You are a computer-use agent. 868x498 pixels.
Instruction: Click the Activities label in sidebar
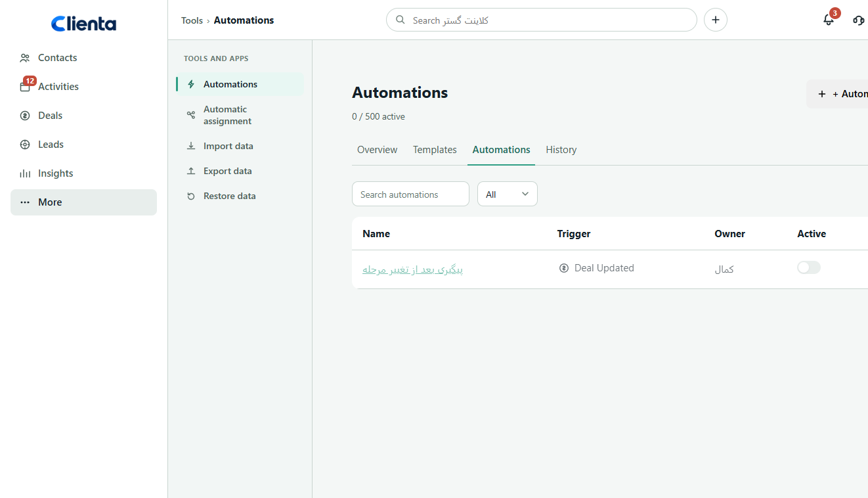click(58, 87)
